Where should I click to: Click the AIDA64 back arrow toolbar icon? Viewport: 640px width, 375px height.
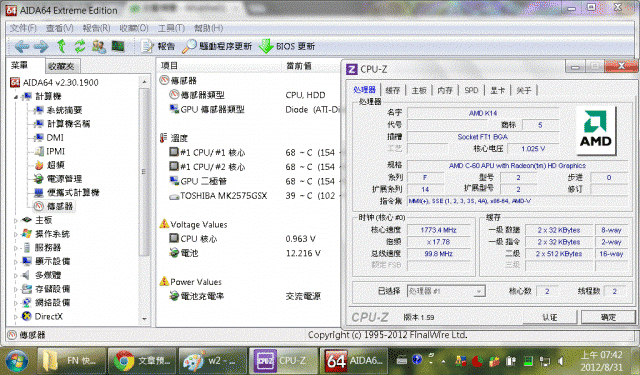click(22, 47)
